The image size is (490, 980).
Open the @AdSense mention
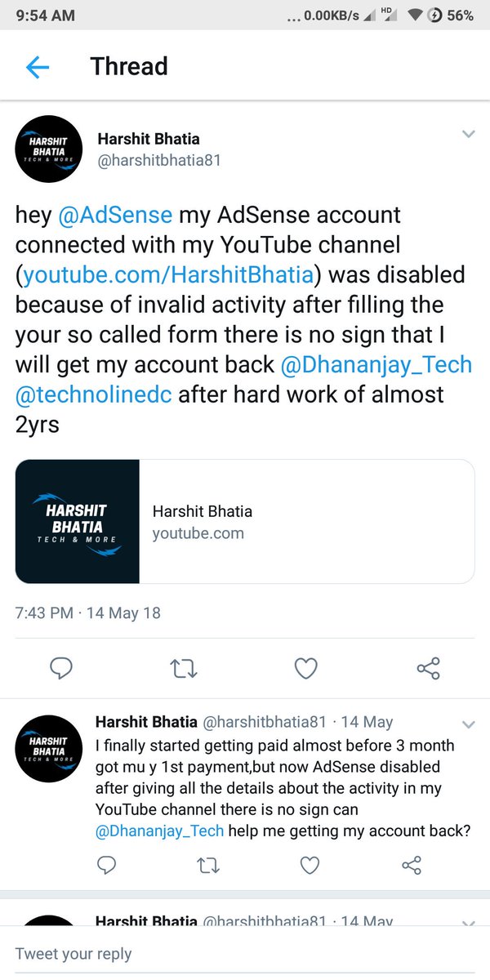pyautogui.click(x=115, y=216)
